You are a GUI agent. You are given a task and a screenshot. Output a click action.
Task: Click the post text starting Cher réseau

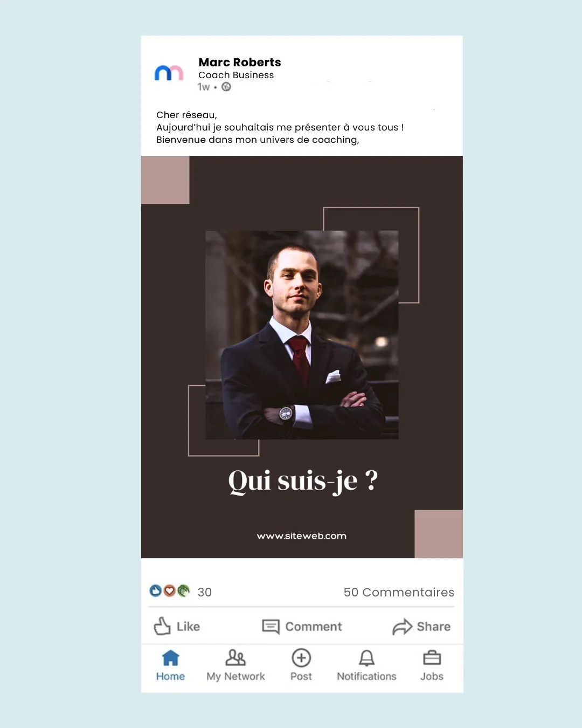pyautogui.click(x=280, y=127)
